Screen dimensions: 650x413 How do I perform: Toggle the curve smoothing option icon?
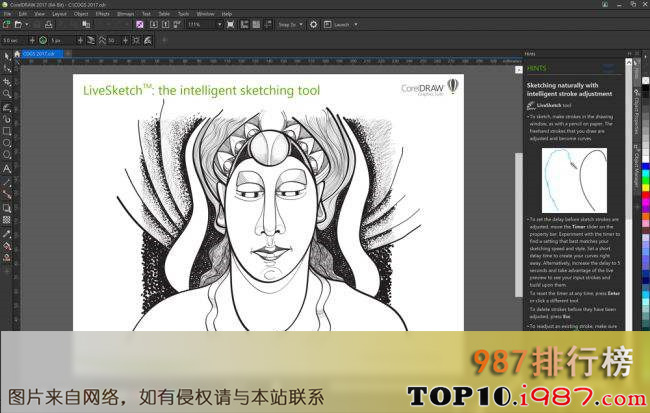point(102,40)
